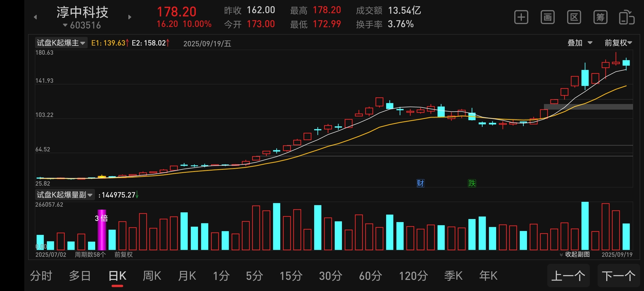Image resolution: width=644 pixels, height=291 pixels.
Task: Go to next stock with right arrow
Action: click(130, 17)
